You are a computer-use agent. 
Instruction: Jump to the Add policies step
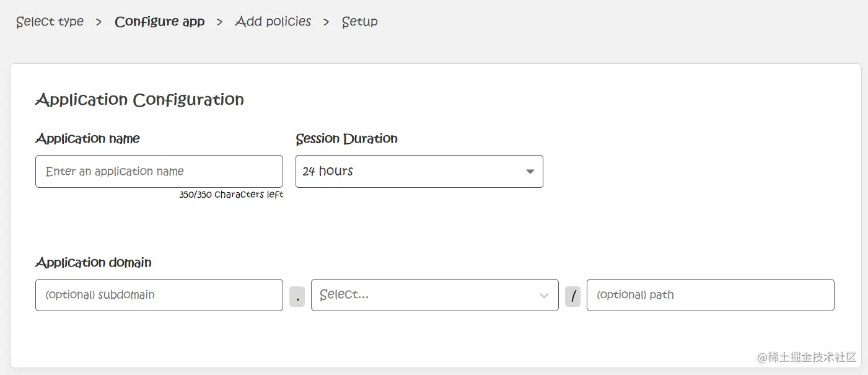pyautogui.click(x=273, y=22)
